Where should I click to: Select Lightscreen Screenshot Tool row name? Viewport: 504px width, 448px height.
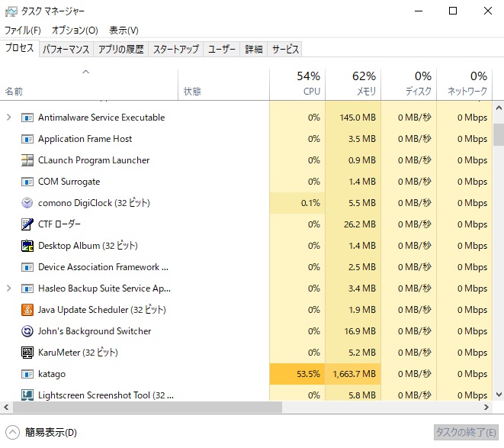(106, 395)
